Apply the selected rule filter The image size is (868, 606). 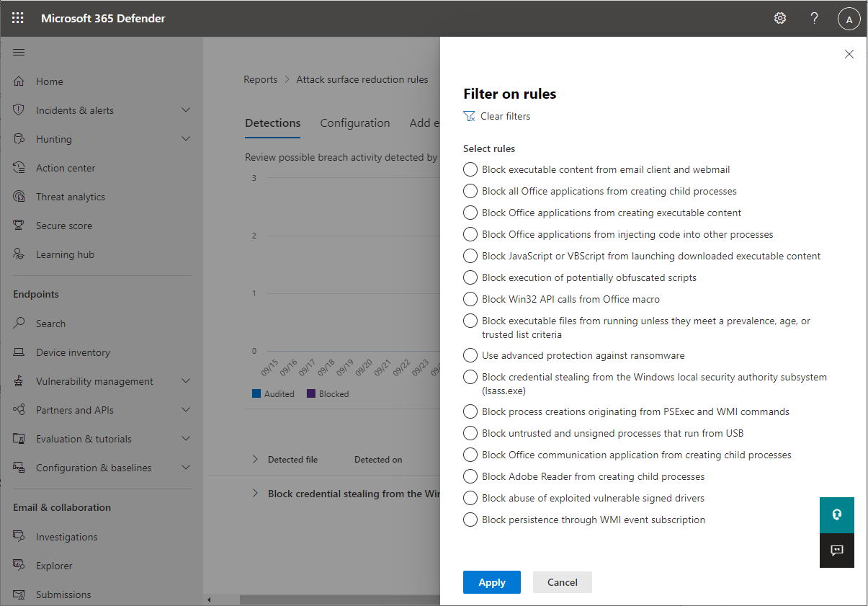click(x=492, y=582)
